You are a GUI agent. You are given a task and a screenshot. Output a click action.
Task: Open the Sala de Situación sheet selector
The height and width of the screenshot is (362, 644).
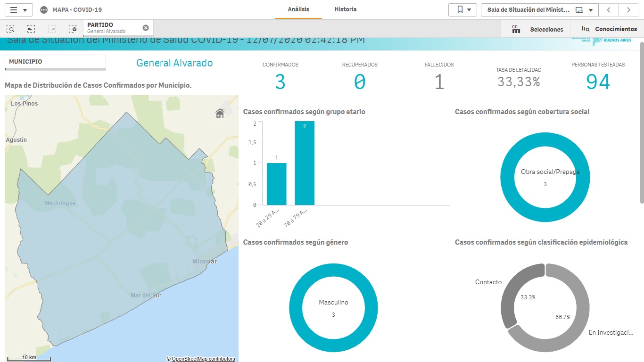point(539,10)
